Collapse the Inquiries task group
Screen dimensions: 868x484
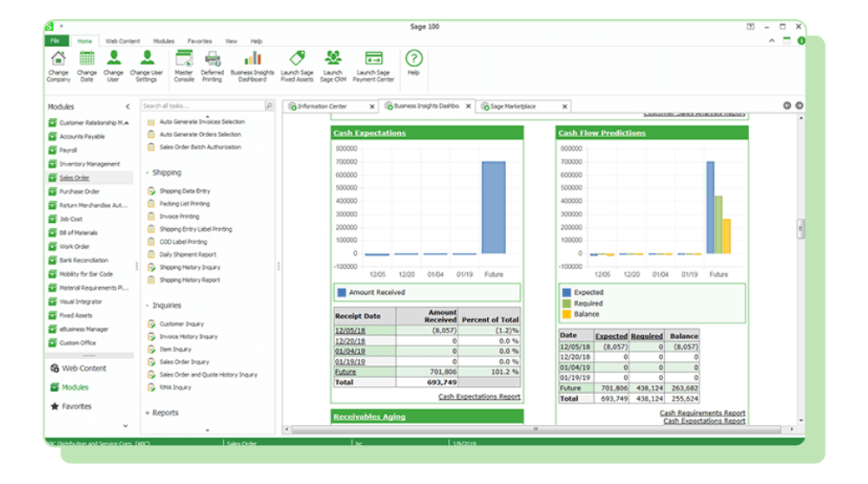(x=148, y=305)
